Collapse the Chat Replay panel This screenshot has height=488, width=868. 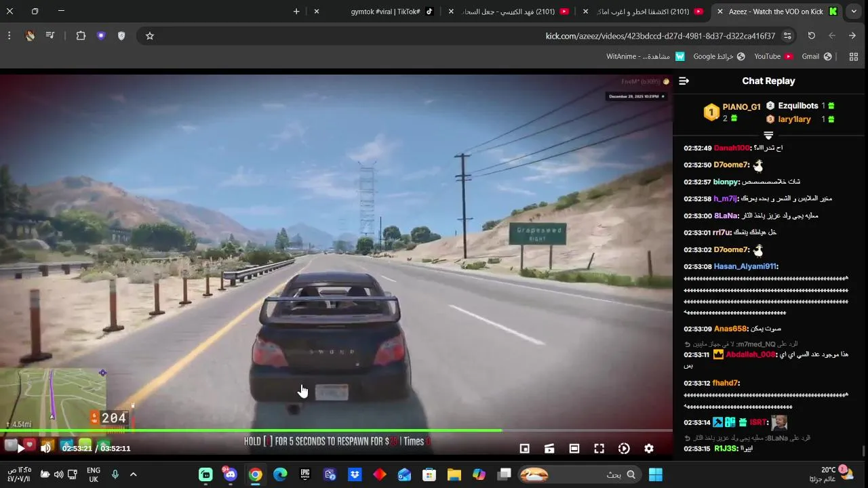684,81
